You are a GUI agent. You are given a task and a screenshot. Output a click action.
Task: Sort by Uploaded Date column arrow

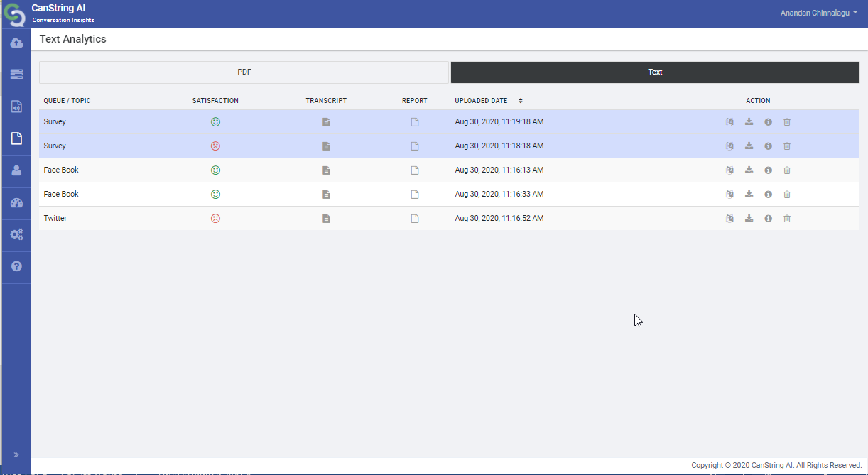tap(520, 101)
